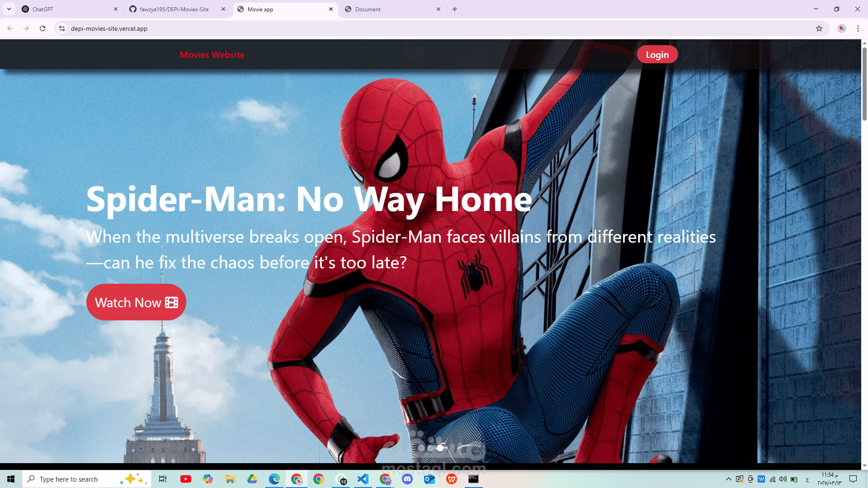Click the Watch Now button
Image resolution: width=868 pixels, height=488 pixels.
tap(136, 302)
